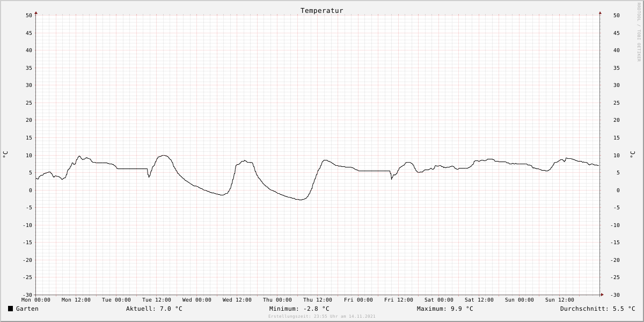Click the '20' label on the left axis
This screenshot has height=322, width=644.
[x=29, y=120]
